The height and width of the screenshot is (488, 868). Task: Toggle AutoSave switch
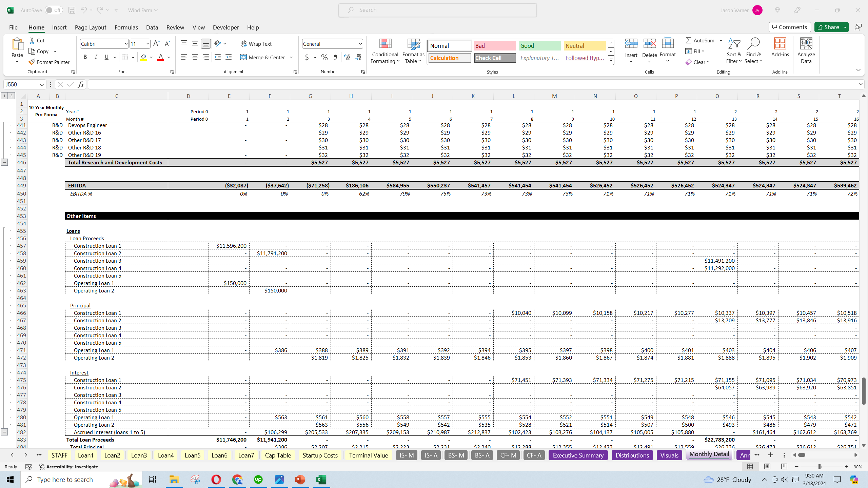[x=54, y=10]
